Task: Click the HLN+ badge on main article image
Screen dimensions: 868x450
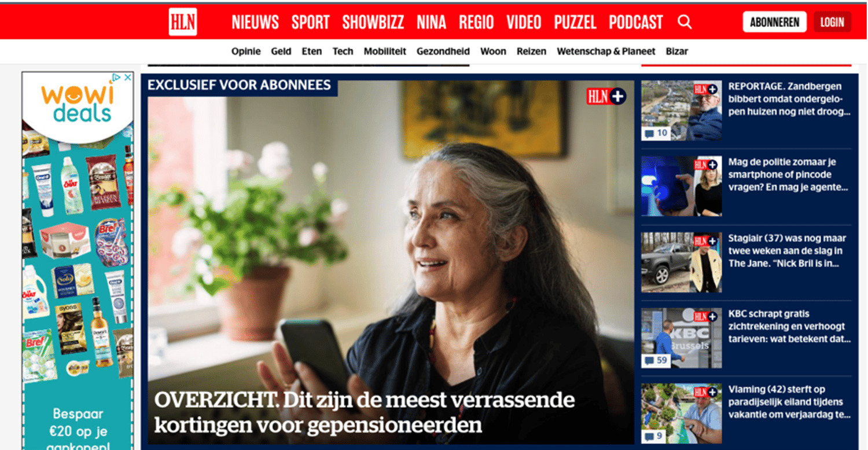Action: (x=606, y=96)
